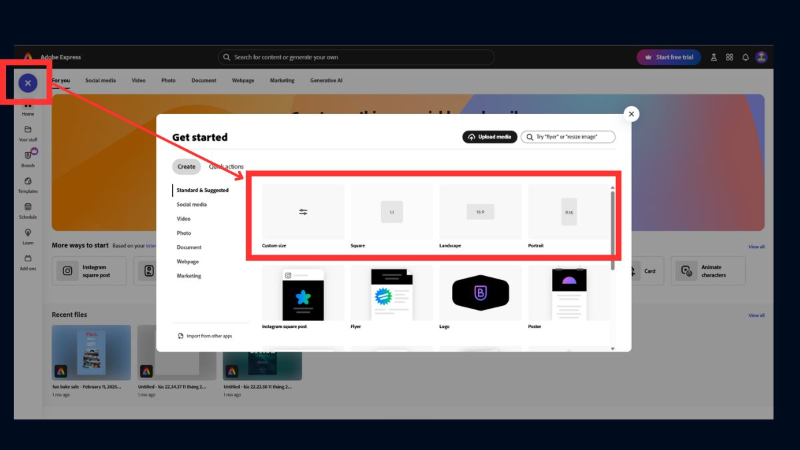Viewport: 800px width, 450px height.
Task: Click the blue circular X create button
Action: tap(28, 83)
